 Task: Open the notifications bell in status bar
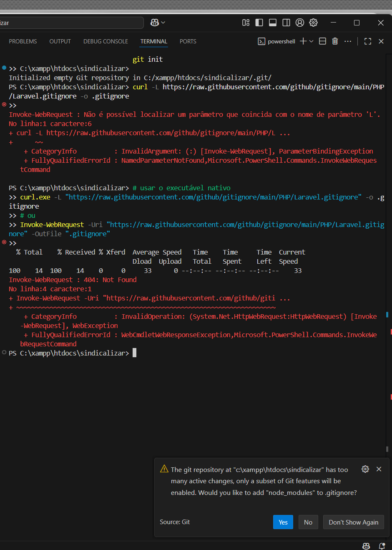coord(382,546)
